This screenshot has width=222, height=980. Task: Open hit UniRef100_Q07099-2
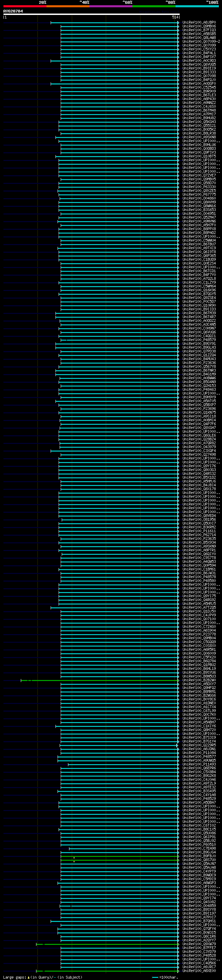(x=201, y=41)
